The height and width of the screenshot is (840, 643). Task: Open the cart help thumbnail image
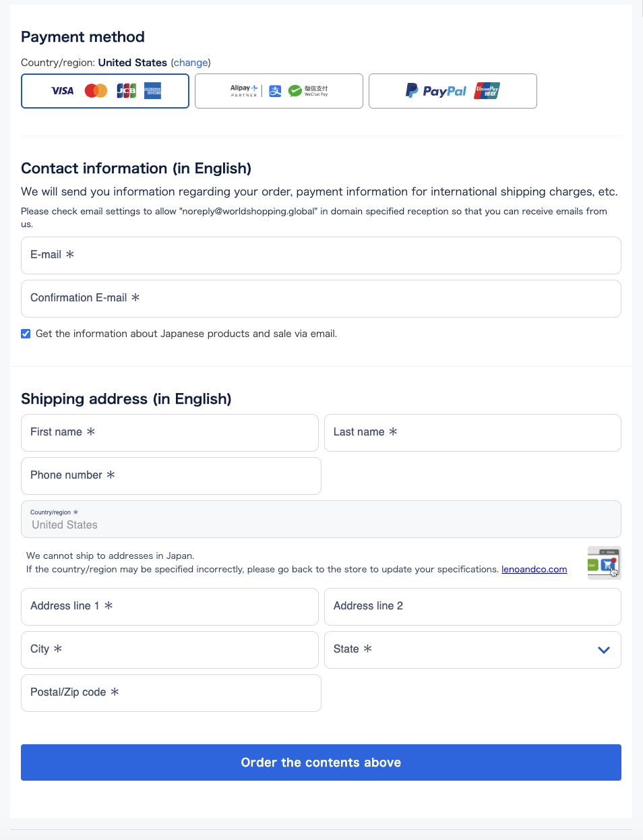(604, 562)
